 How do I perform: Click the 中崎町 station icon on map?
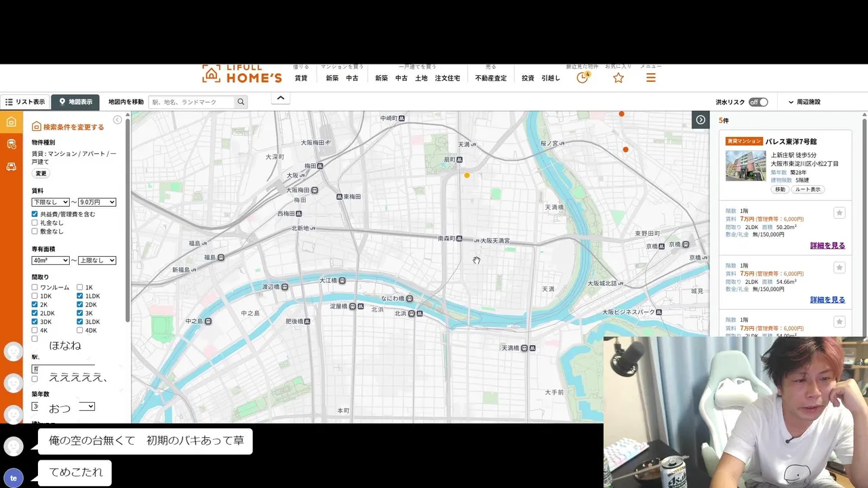pyautogui.click(x=402, y=118)
